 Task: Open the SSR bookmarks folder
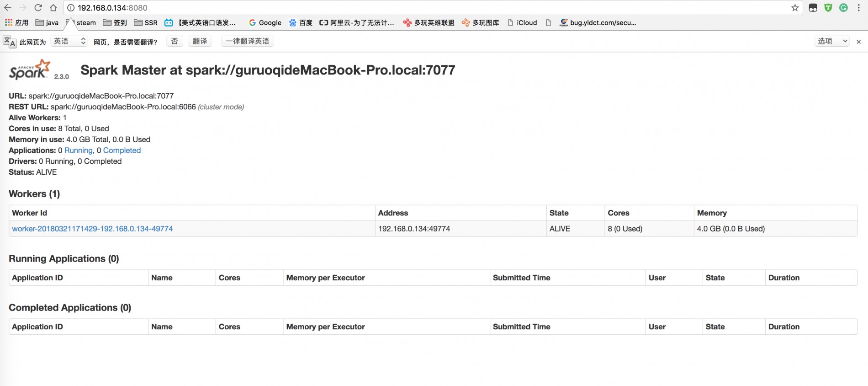(146, 22)
